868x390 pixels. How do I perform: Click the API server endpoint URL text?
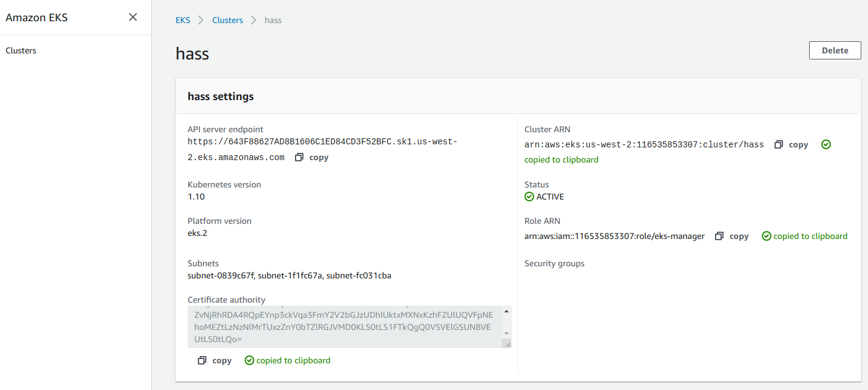tap(322, 141)
